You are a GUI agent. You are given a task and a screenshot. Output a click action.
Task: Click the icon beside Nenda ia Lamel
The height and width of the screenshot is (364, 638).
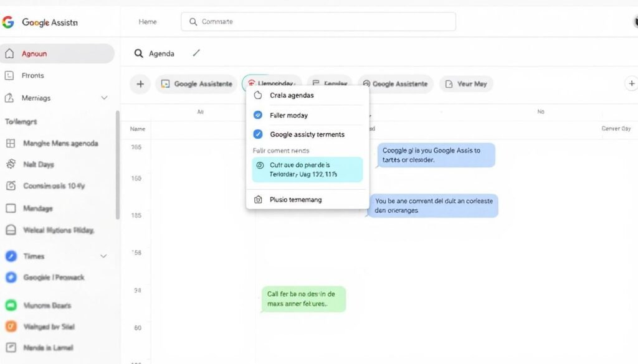point(11,347)
